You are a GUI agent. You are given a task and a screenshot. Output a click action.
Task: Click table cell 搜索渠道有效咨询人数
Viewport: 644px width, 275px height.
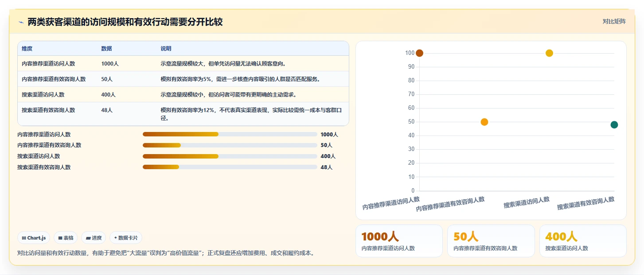[x=48, y=110]
